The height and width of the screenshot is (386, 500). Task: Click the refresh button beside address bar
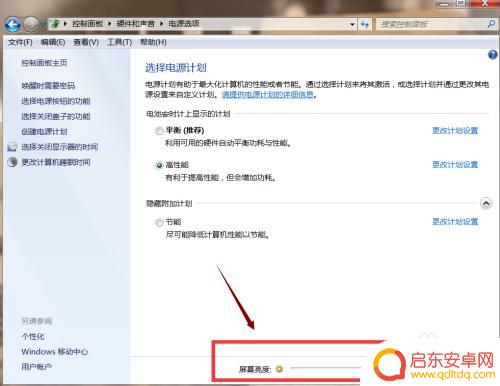[365, 24]
